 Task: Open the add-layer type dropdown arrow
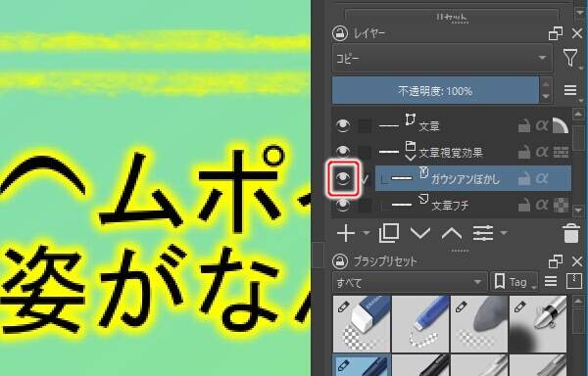pyautogui.click(x=367, y=233)
